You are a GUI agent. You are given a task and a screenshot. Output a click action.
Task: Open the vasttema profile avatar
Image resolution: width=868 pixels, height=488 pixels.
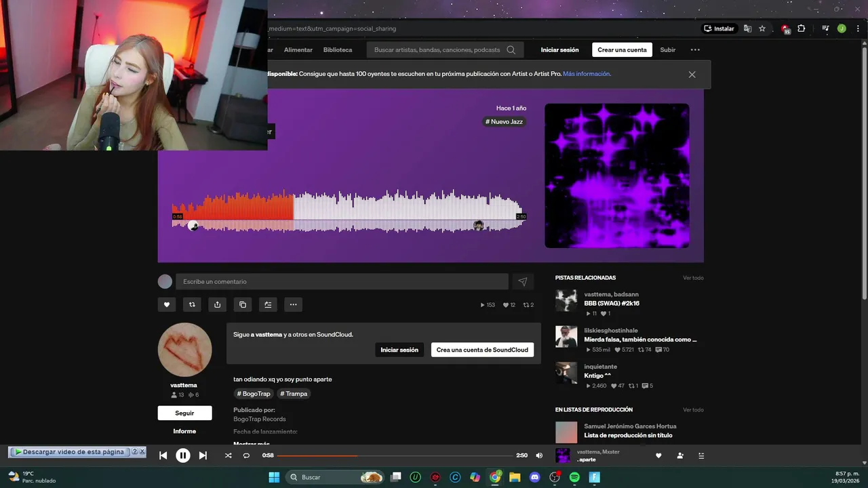point(184,350)
